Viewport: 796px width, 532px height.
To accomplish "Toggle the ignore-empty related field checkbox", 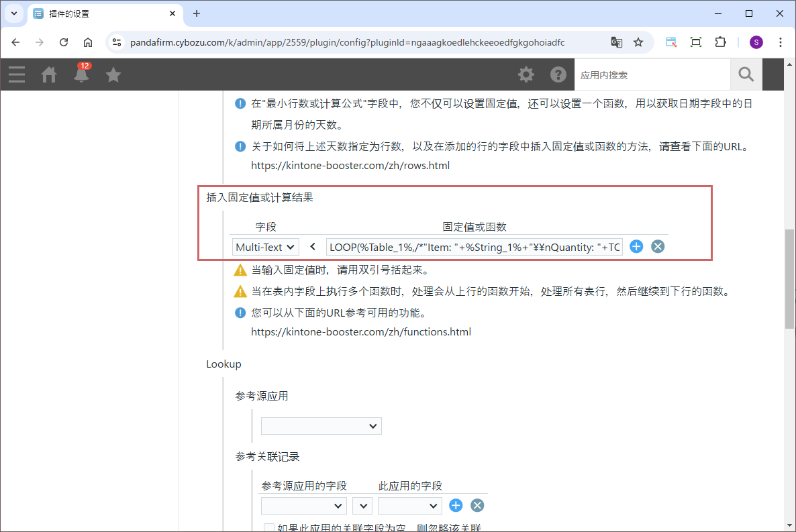I will tap(269, 528).
